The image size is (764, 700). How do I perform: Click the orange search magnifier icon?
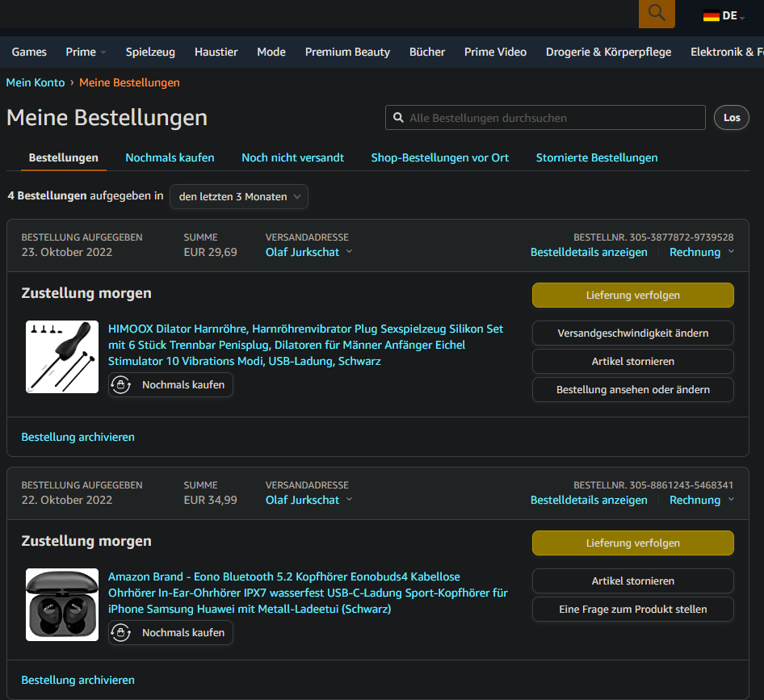tap(656, 13)
